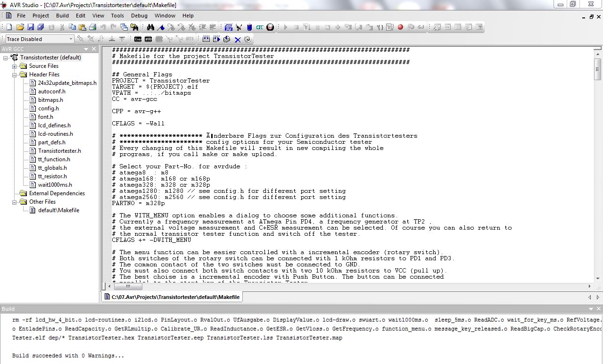Viewport: 603px width, 364px height.
Task: Click the Build active configuration icon
Action: point(206,39)
